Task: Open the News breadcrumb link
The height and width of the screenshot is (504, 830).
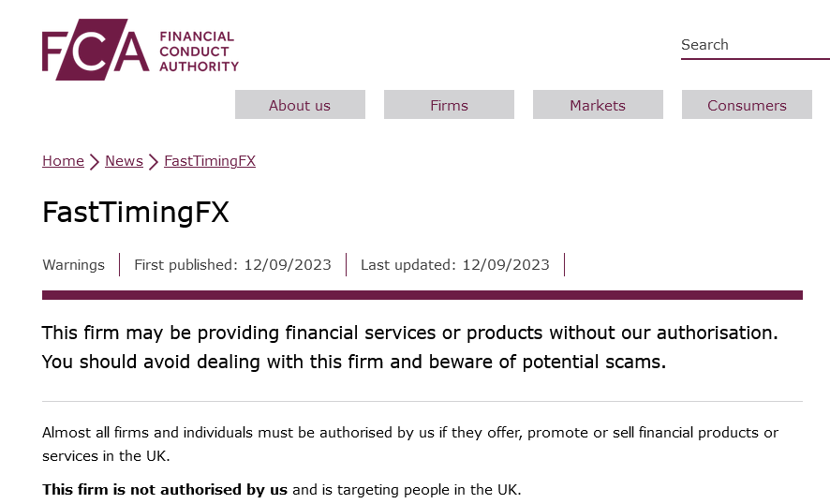Action: pyautogui.click(x=124, y=161)
